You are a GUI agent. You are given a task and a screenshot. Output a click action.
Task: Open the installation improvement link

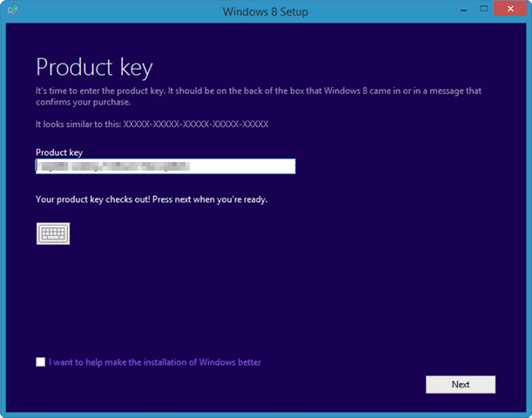coord(155,362)
